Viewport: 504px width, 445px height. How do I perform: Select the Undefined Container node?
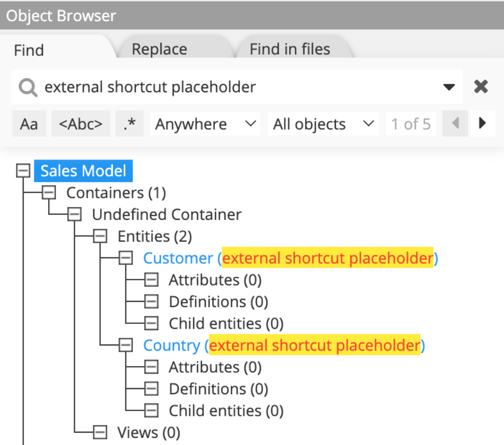pos(166,214)
